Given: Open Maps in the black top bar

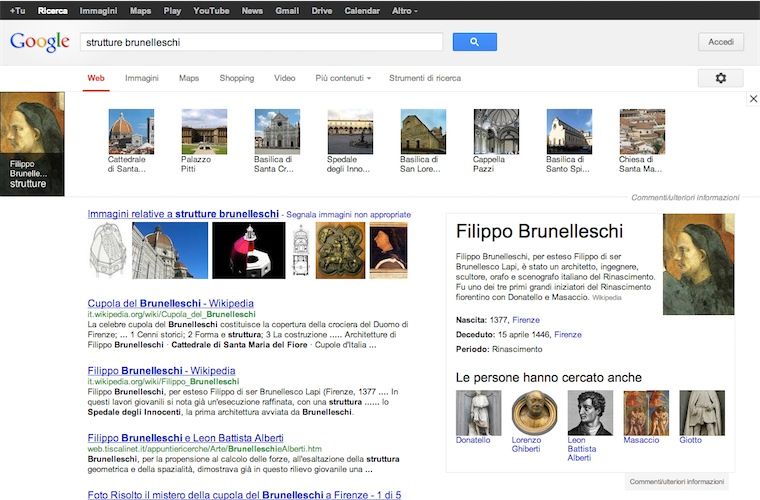Looking at the screenshot, I should (x=141, y=11).
